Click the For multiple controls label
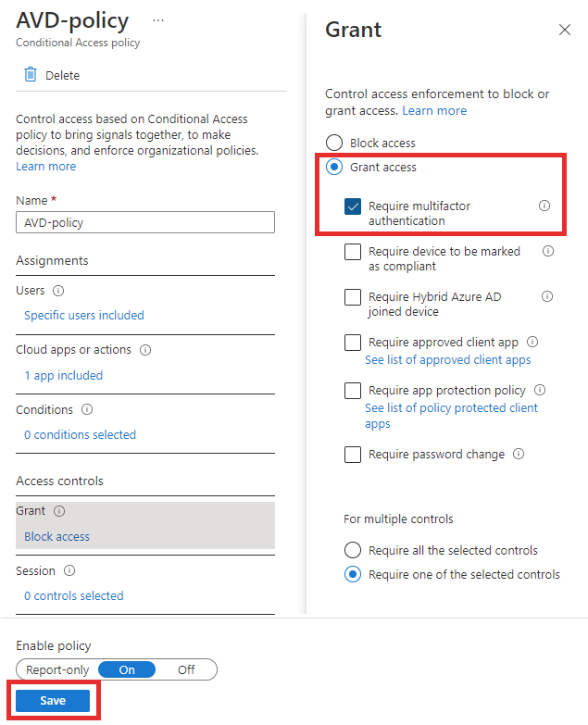Screen dimensions: 588x725 (x=398, y=519)
